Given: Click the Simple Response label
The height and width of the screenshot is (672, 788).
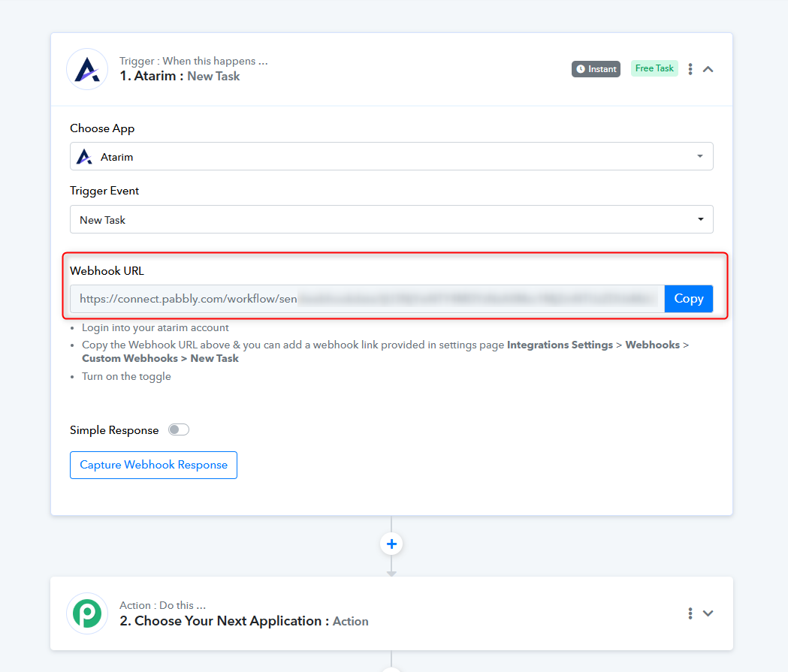Looking at the screenshot, I should coord(114,430).
